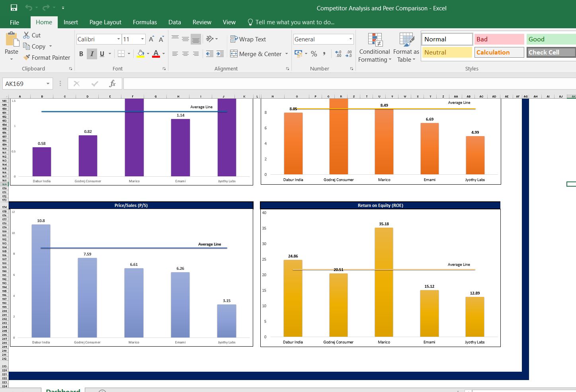Screen dimensions: 576x392
Task: Switch to the Insert ribbon tab
Action: [71, 22]
